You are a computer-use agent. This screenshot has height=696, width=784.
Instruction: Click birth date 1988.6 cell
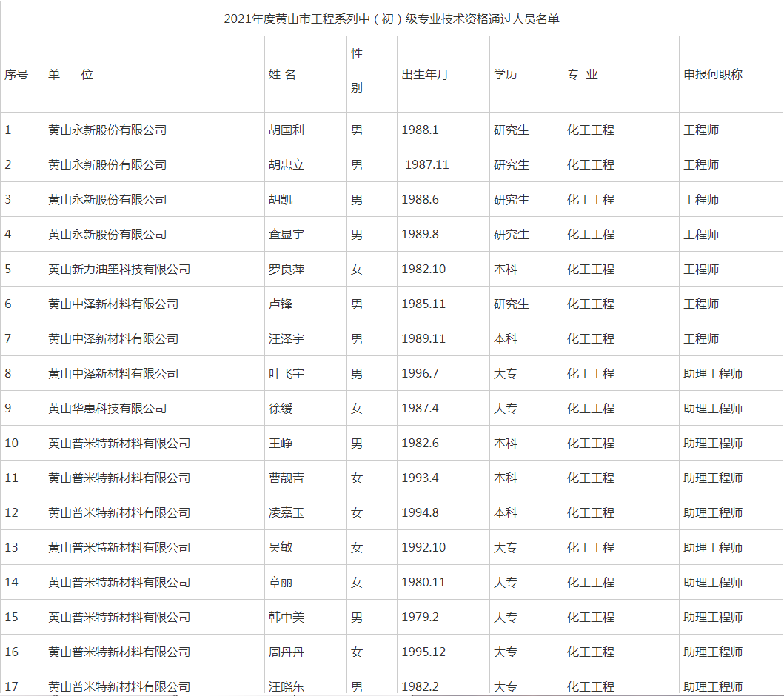pos(421,200)
